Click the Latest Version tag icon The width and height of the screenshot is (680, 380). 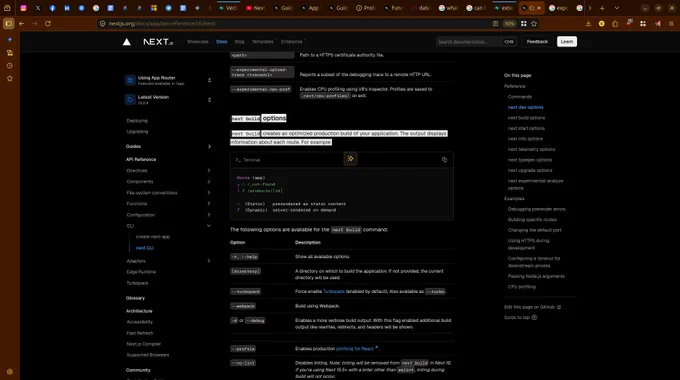(x=130, y=99)
